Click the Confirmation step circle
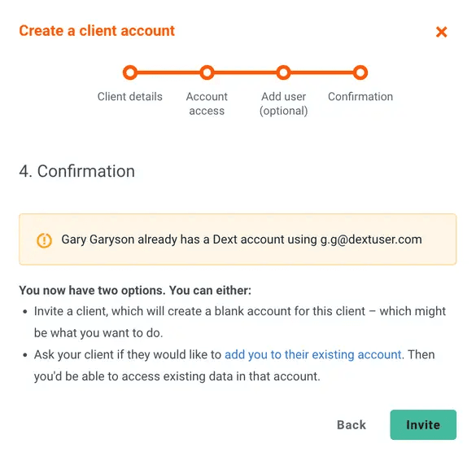This screenshot has width=476, height=461. coord(360,72)
